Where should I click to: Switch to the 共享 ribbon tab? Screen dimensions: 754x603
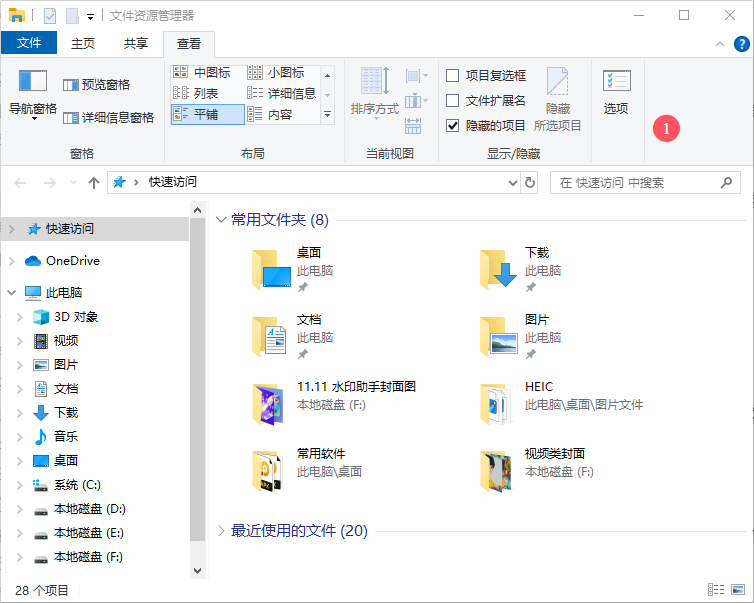(x=136, y=43)
